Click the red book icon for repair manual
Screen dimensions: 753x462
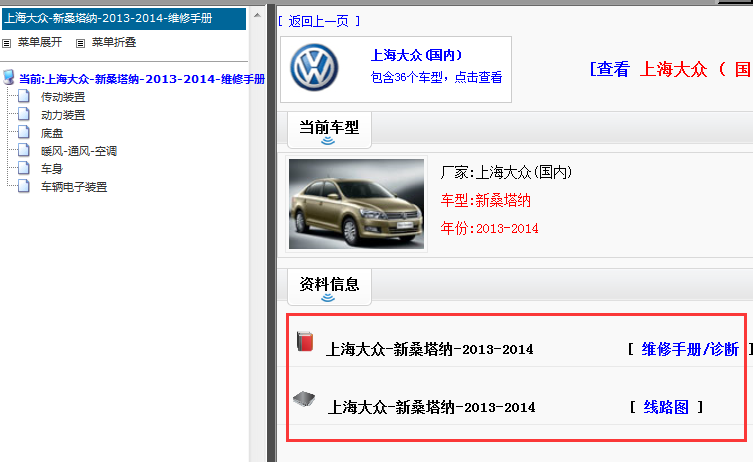(x=305, y=341)
